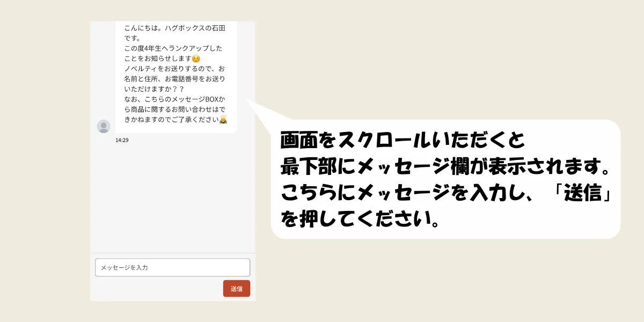The width and height of the screenshot is (644, 322).
Task: Click the line この度4年生へランクアップした
Action: (x=173, y=48)
